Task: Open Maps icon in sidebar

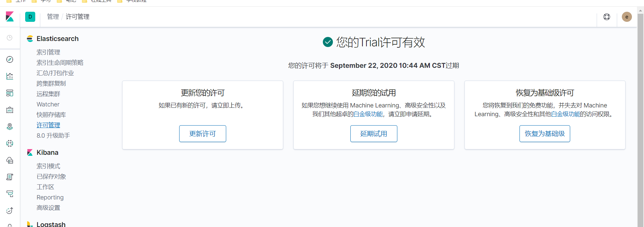Action: [10, 127]
